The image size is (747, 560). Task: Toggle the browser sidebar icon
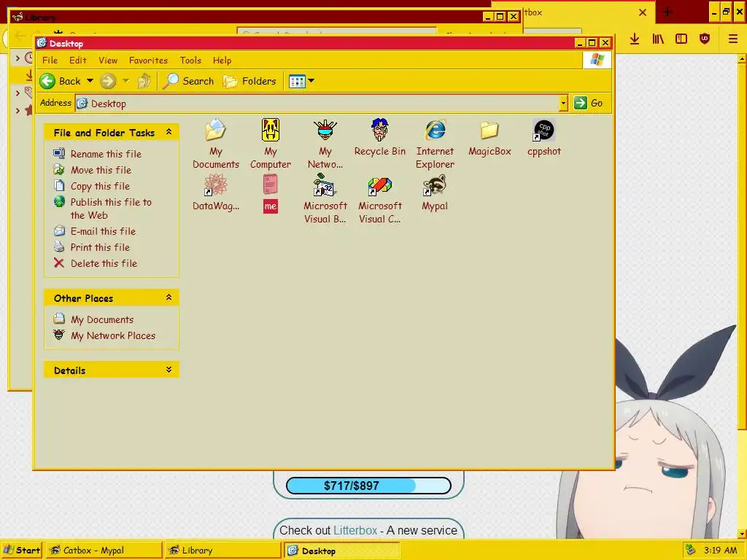click(681, 39)
